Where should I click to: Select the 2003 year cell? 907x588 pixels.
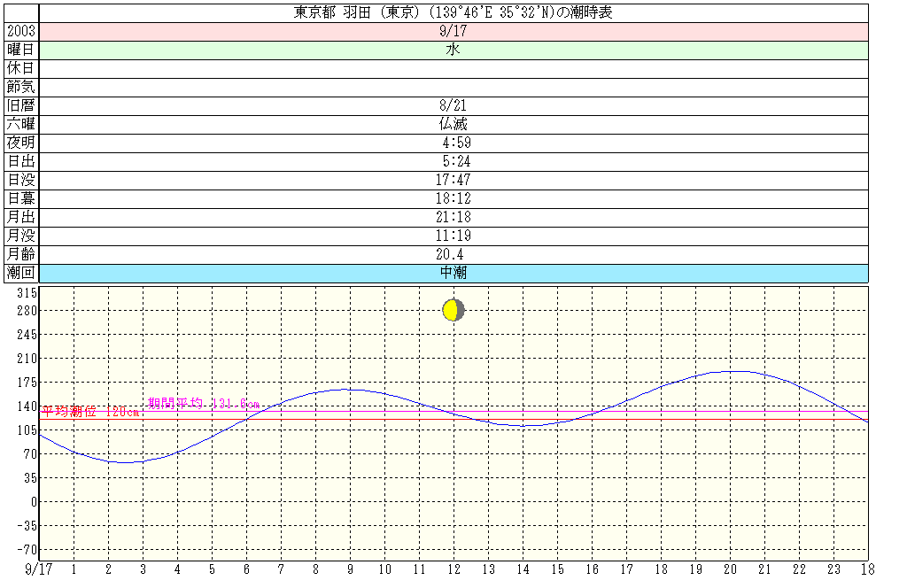(x=21, y=31)
